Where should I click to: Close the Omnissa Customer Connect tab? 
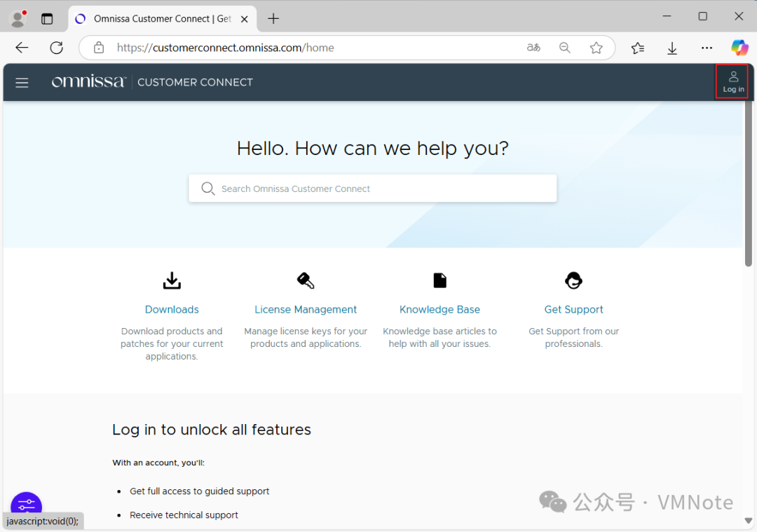coord(245,19)
